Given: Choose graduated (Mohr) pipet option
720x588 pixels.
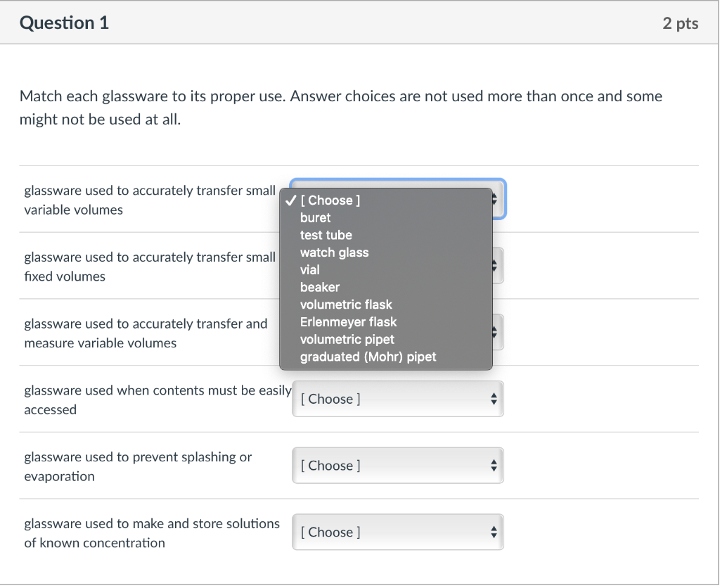Looking at the screenshot, I should click(386, 357).
